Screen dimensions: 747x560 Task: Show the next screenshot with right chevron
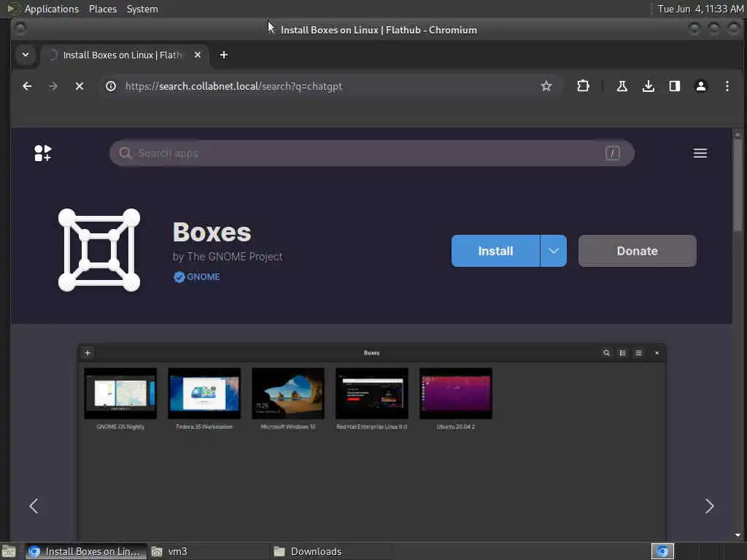coord(709,506)
